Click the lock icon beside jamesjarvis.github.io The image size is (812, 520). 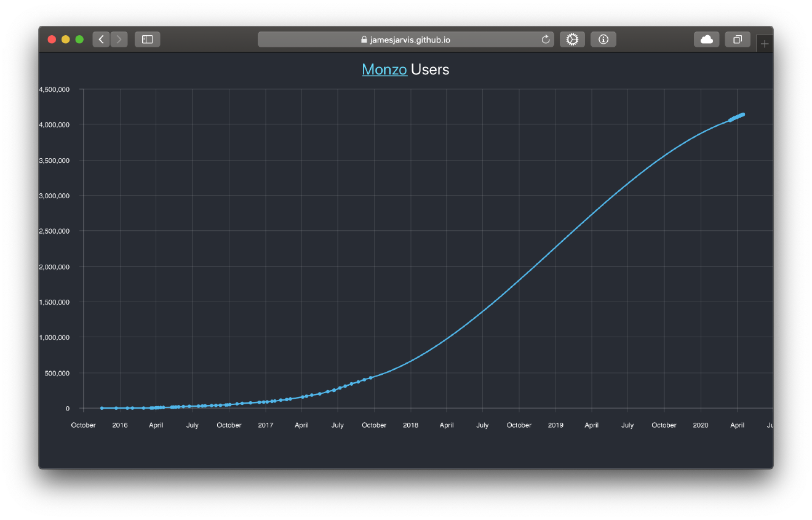364,39
